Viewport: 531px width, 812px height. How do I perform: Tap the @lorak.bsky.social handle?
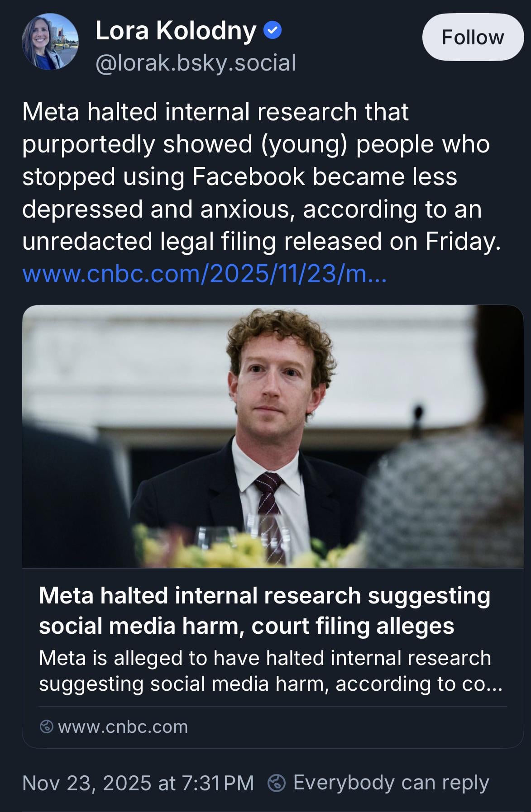coord(196,62)
